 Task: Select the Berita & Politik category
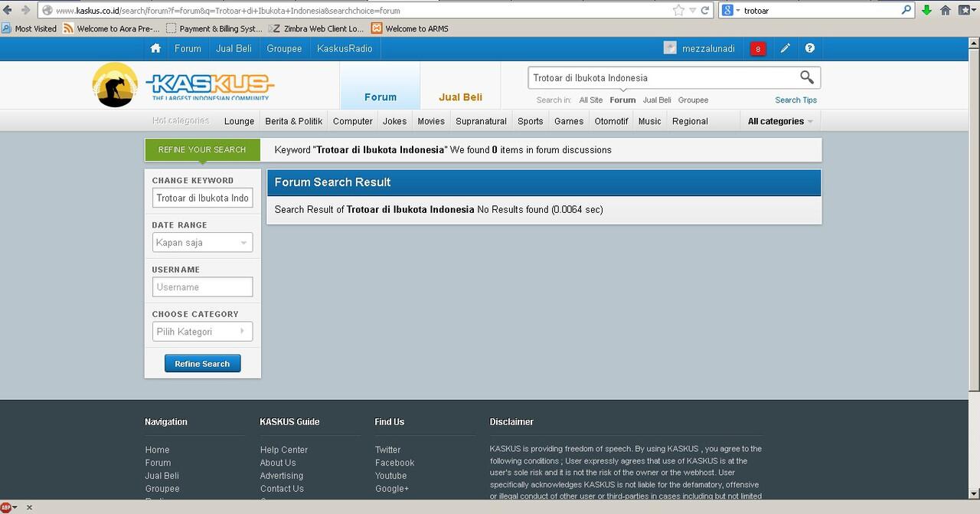click(x=294, y=121)
